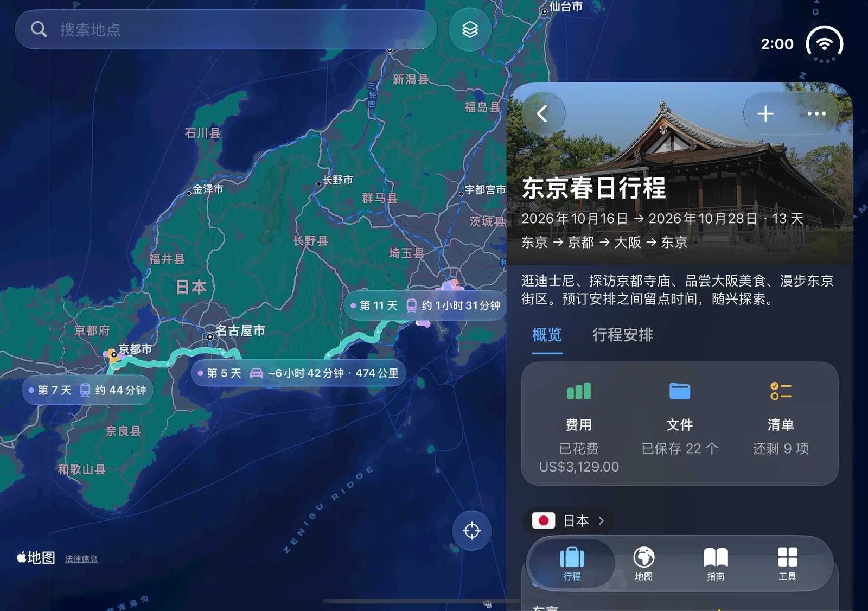Add item with the plus button
Screen dimensions: 868x611
[765, 113]
